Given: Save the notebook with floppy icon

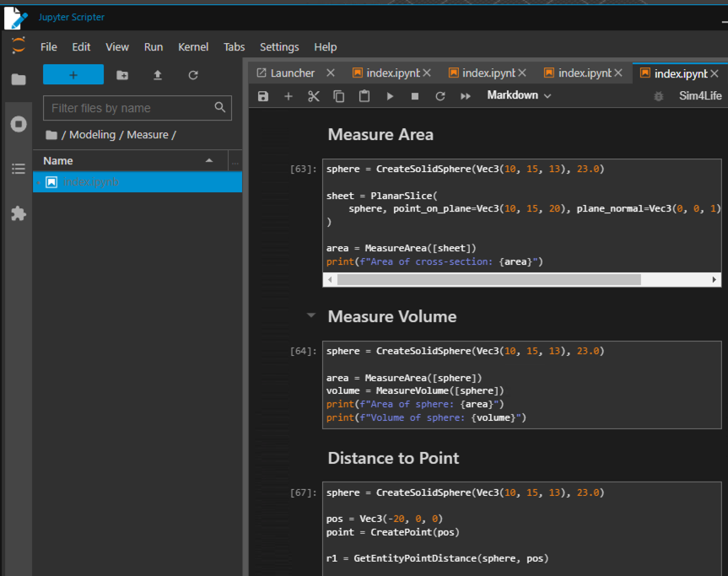Looking at the screenshot, I should click(263, 96).
